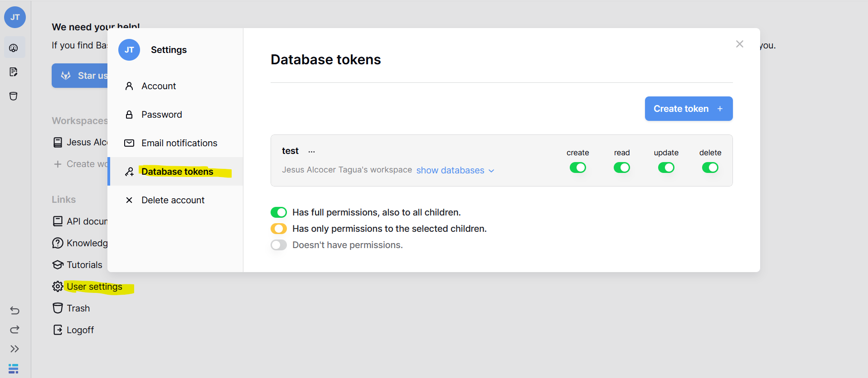868x378 pixels.
Task: Click the redo arrow icon
Action: pyautogui.click(x=15, y=330)
